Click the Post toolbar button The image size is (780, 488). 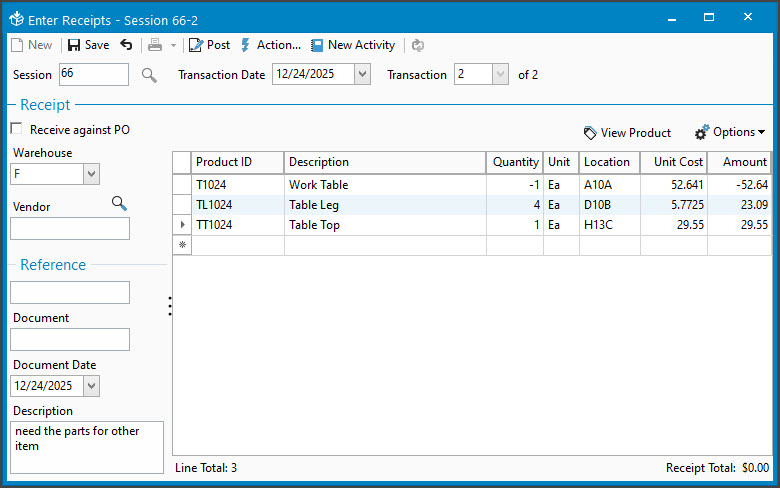coord(209,45)
